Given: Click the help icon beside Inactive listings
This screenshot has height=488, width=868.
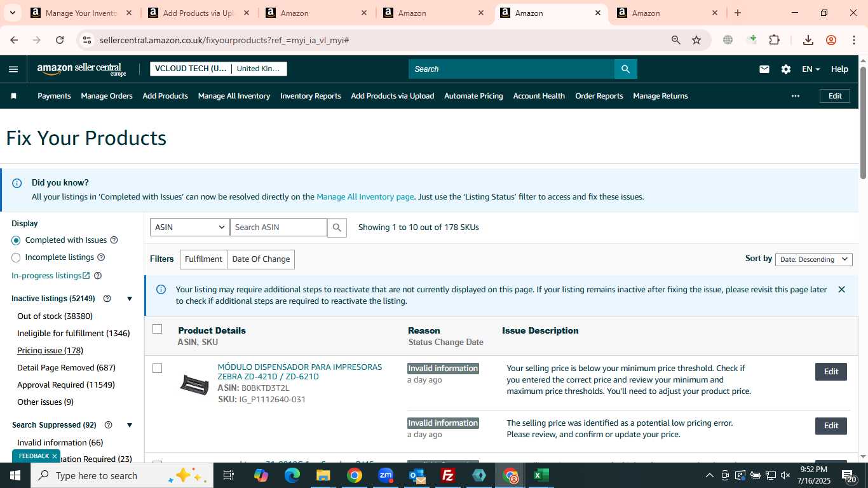Looking at the screenshot, I should 107,299.
